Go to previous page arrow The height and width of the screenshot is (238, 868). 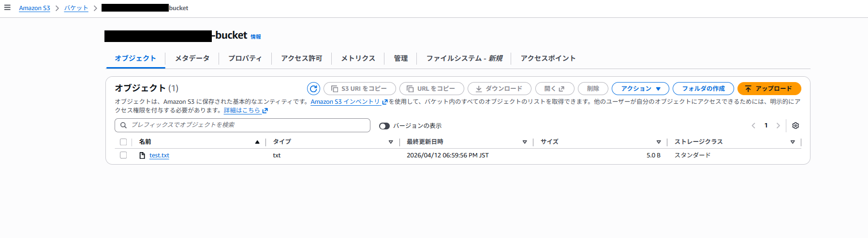[x=753, y=126]
